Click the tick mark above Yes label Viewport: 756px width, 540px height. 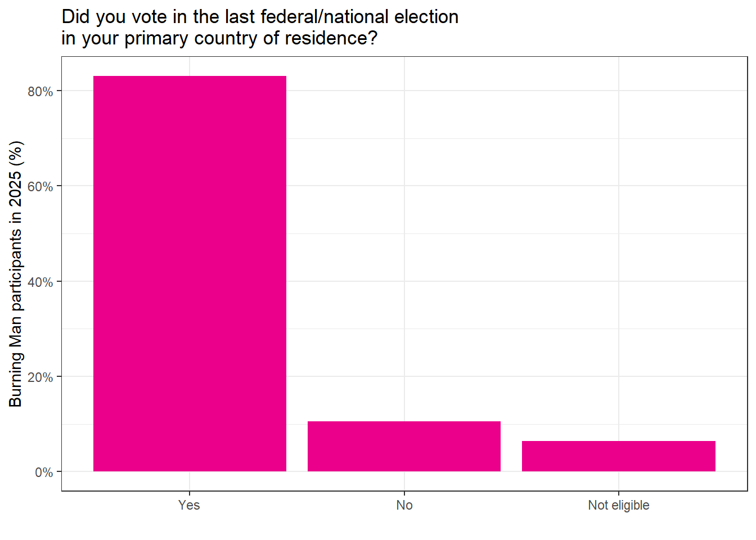pos(190,493)
